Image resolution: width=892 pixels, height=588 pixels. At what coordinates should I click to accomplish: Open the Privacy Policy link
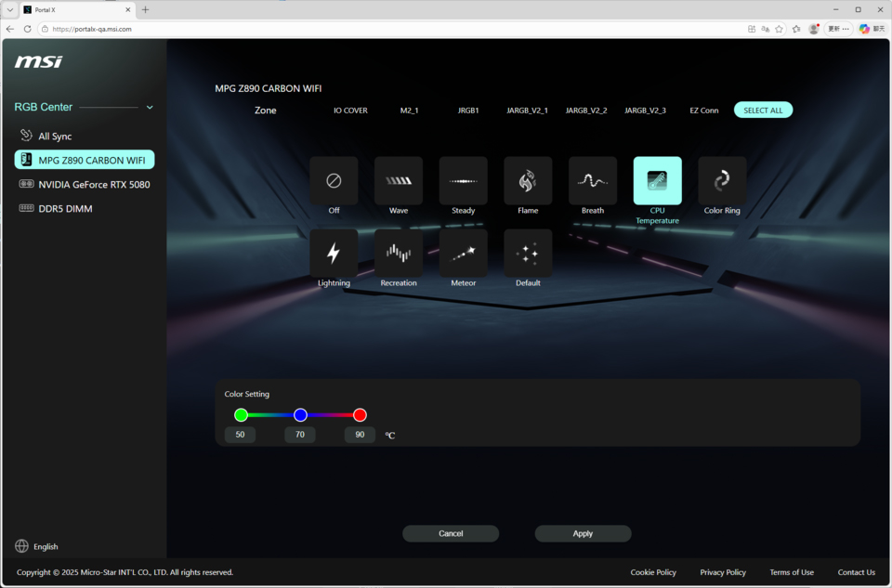click(x=723, y=572)
